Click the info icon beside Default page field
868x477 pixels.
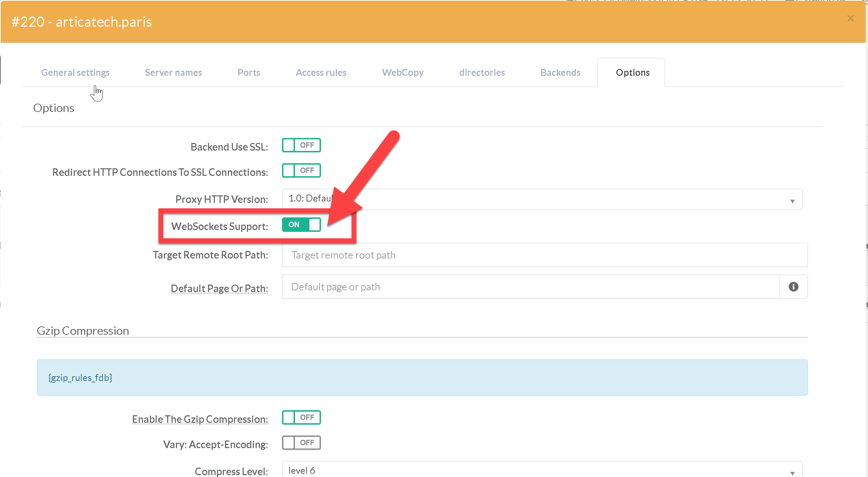point(793,287)
